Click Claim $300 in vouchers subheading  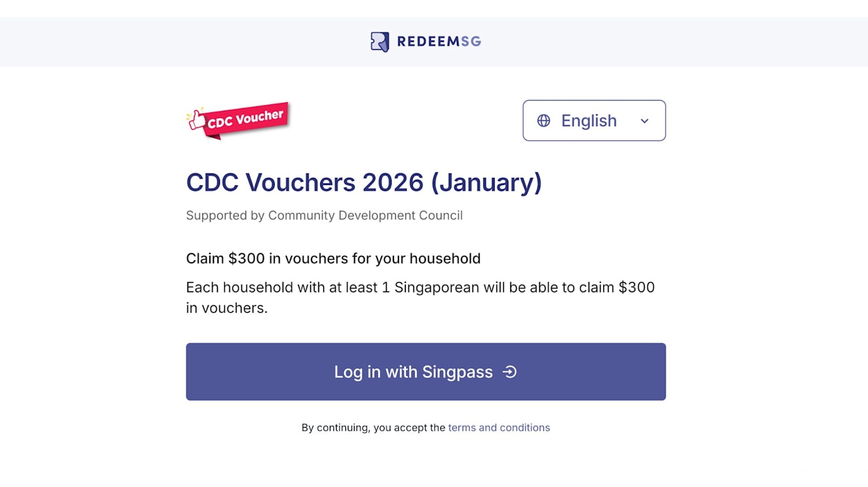click(x=333, y=258)
